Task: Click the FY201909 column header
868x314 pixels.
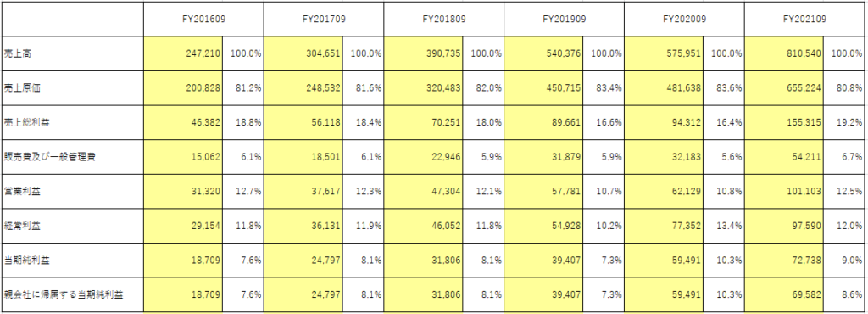Action: 564,19
